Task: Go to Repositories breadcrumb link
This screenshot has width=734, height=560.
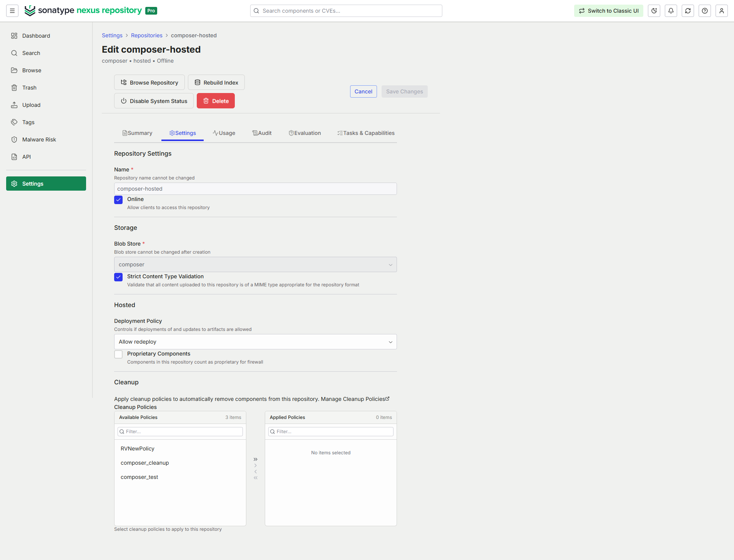Action: [147, 35]
